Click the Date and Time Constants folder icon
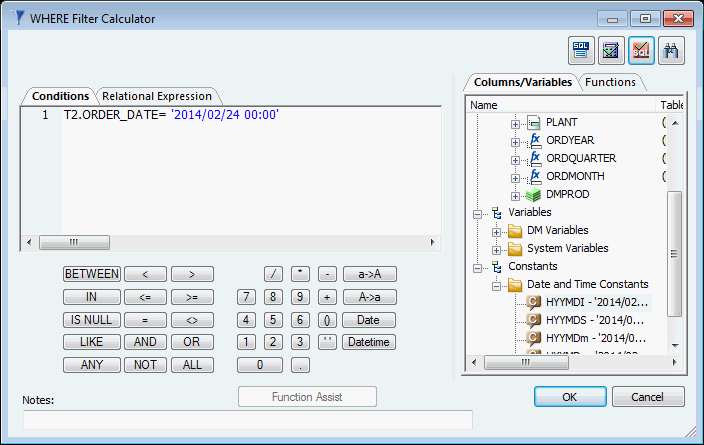Viewport: 704px width, 445px height. coord(515,285)
